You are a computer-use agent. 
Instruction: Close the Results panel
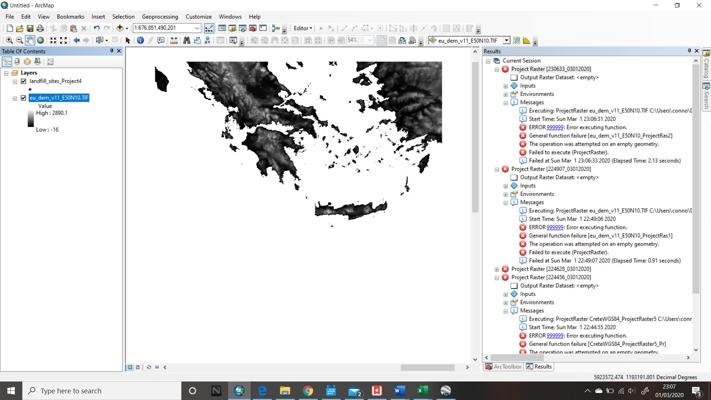[x=697, y=51]
